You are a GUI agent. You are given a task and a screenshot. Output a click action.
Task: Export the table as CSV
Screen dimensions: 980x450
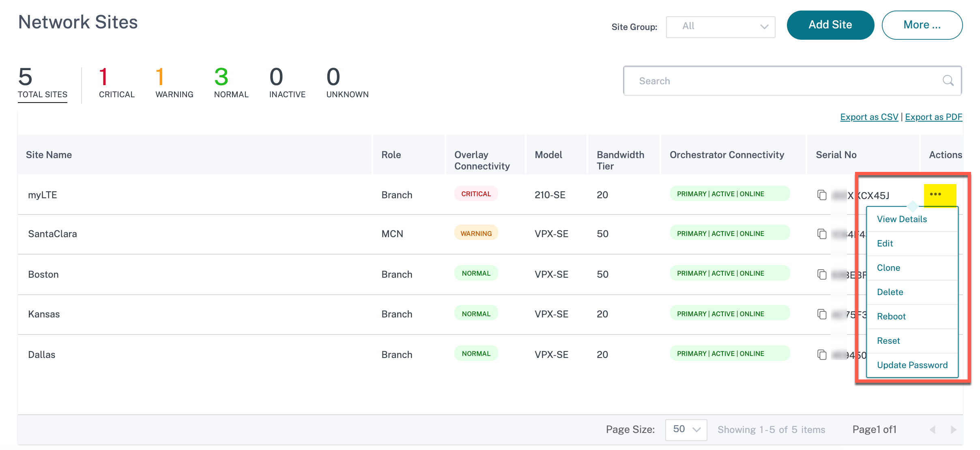[x=869, y=117]
